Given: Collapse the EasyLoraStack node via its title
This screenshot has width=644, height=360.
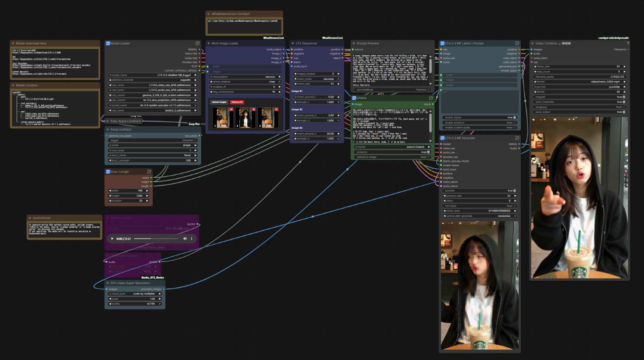Looking at the screenshot, I should (121, 129).
